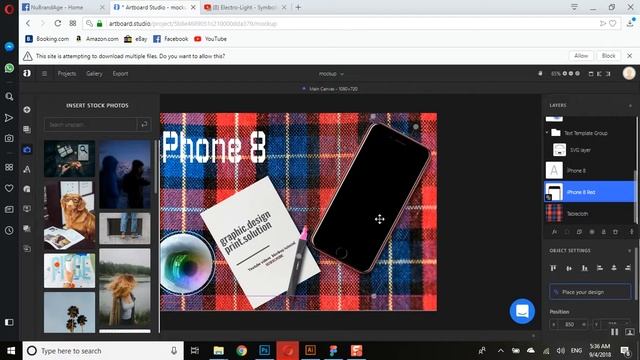
Task: Click the add plus tool icon
Action: [x=27, y=110]
